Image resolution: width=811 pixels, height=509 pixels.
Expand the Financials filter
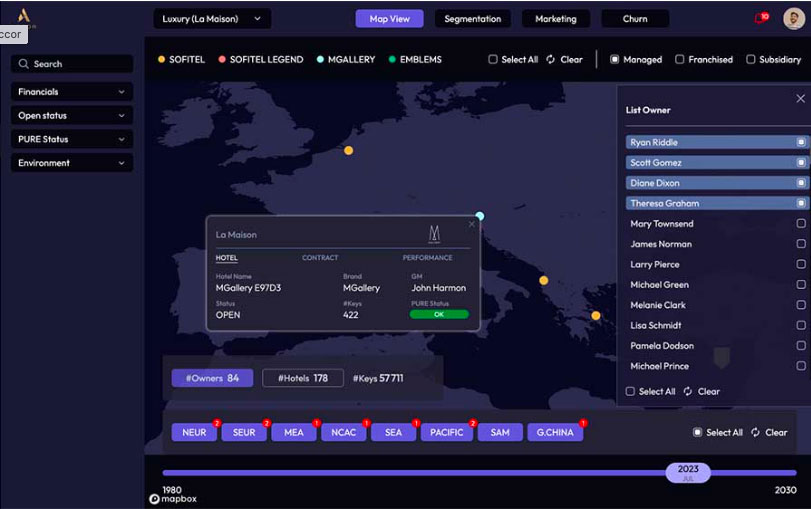coord(72,92)
